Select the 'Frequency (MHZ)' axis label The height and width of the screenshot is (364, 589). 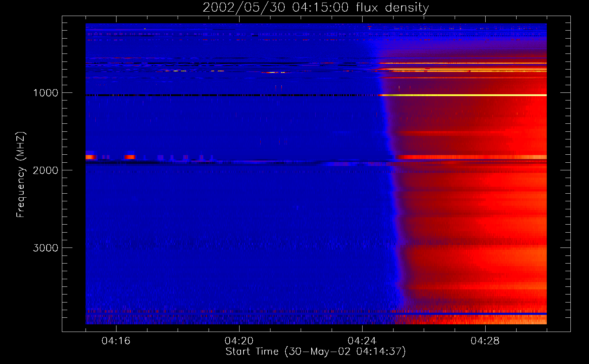click(21, 175)
